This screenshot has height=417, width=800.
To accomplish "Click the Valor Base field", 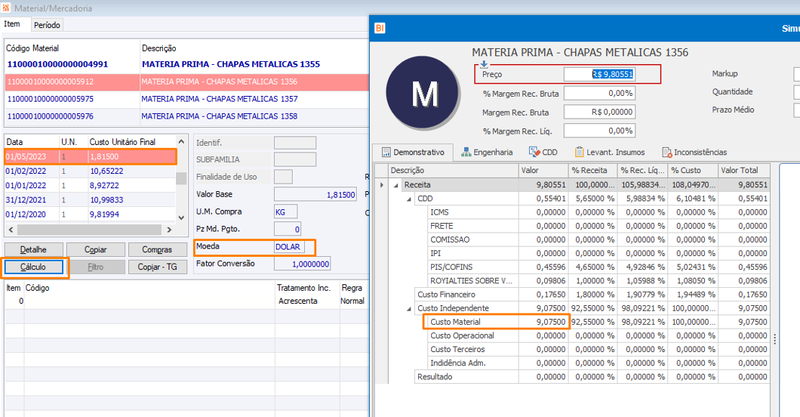I will click(x=315, y=194).
